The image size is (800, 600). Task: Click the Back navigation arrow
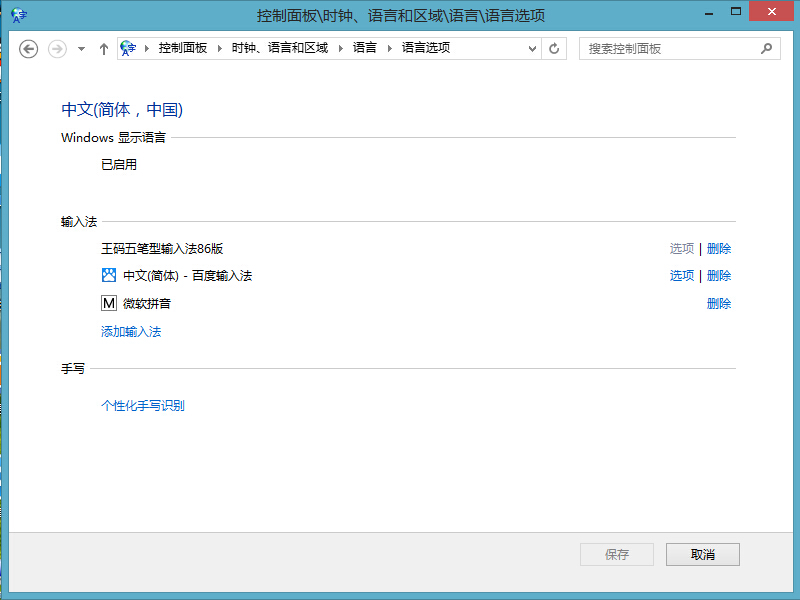29,48
